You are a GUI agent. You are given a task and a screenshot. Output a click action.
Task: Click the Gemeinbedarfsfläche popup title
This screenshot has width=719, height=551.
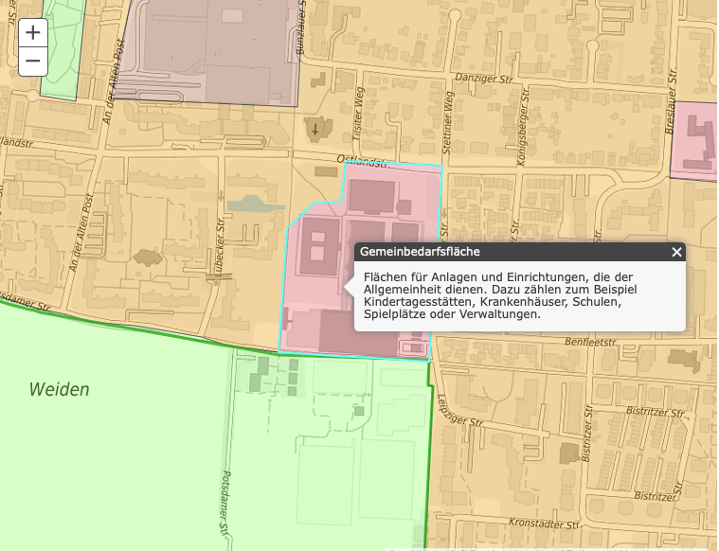[x=420, y=252]
